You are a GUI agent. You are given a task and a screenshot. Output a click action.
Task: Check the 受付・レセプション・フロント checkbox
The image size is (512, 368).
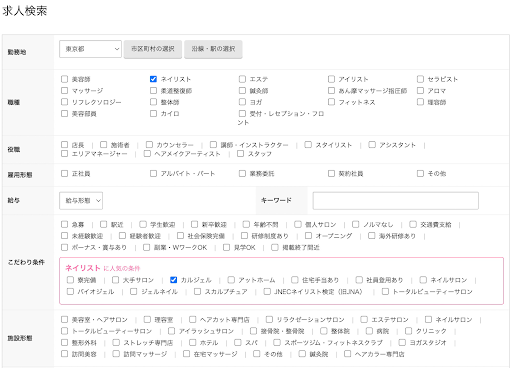click(242, 113)
